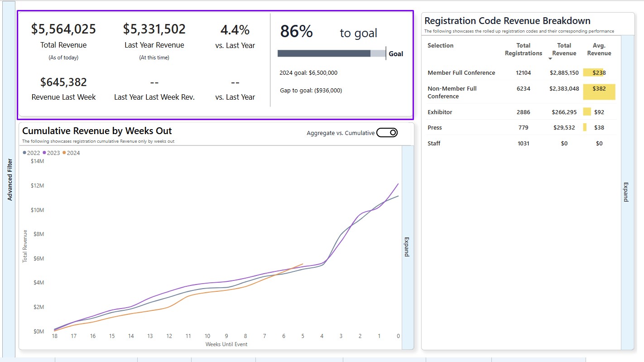This screenshot has height=362, width=644.
Task: Click the Staff row label
Action: (434, 144)
